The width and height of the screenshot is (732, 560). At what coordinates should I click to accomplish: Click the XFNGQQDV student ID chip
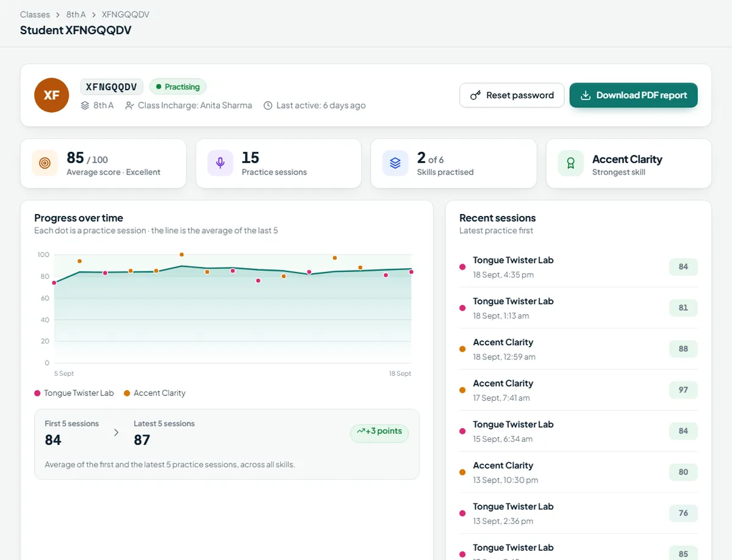pyautogui.click(x=112, y=87)
